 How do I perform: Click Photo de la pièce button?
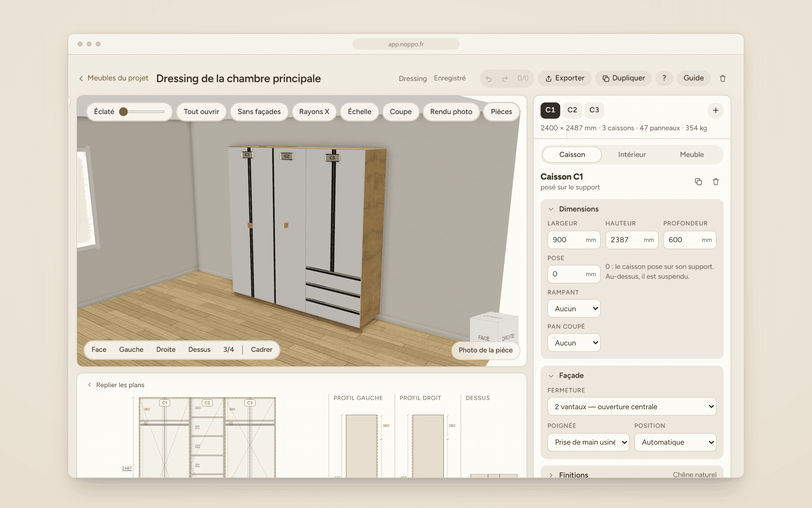[486, 350]
